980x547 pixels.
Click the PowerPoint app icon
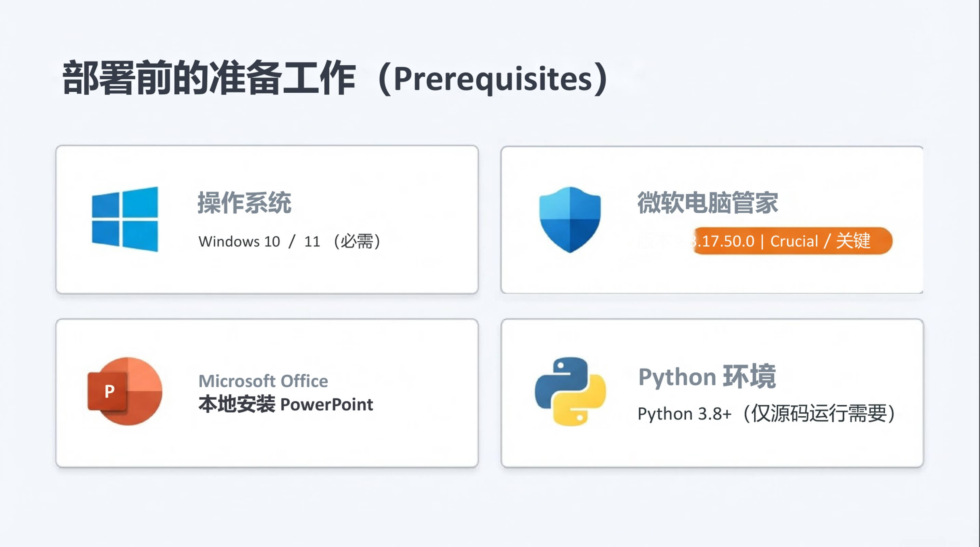[125, 391]
